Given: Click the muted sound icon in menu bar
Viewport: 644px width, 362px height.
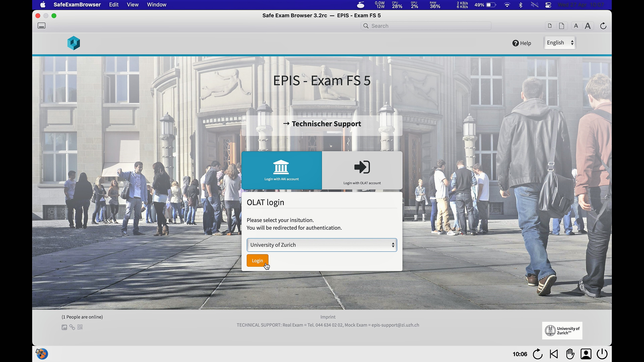Looking at the screenshot, I should point(534,5).
